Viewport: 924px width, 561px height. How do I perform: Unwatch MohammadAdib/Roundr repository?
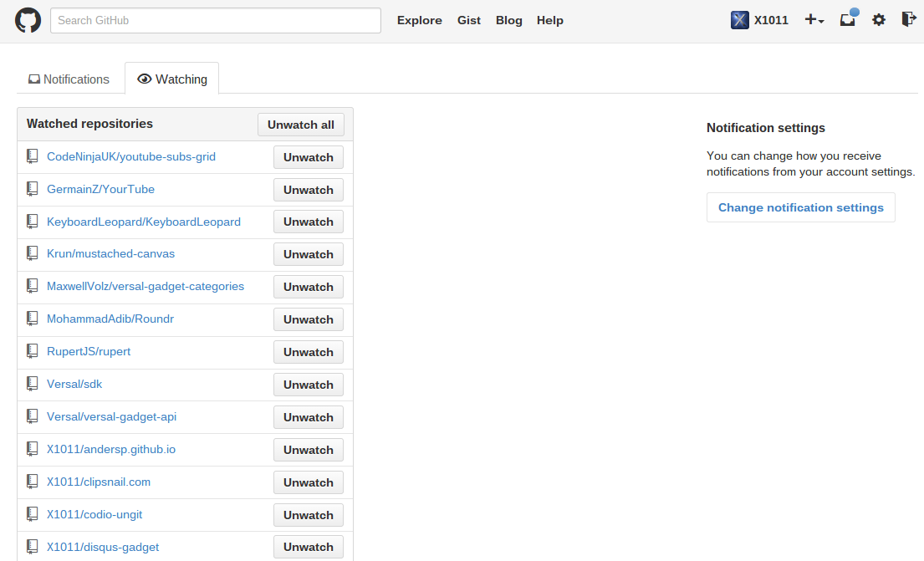(309, 319)
